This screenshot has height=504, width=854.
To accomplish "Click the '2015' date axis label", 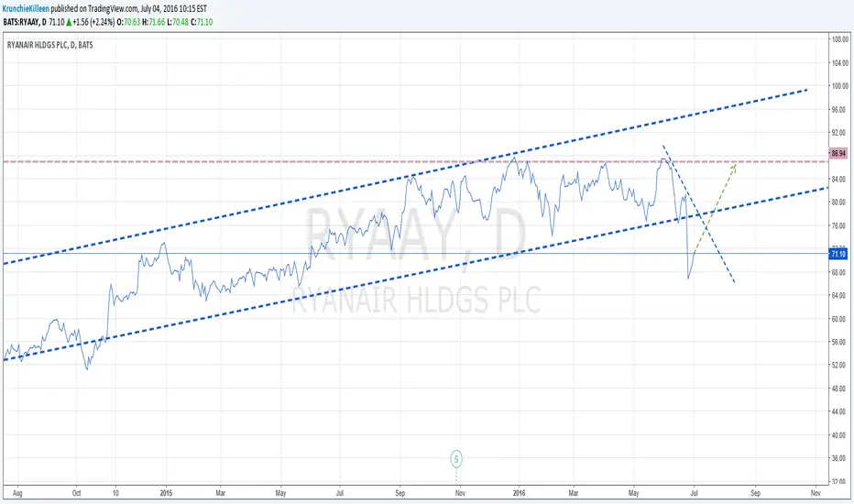I will 166,493.
